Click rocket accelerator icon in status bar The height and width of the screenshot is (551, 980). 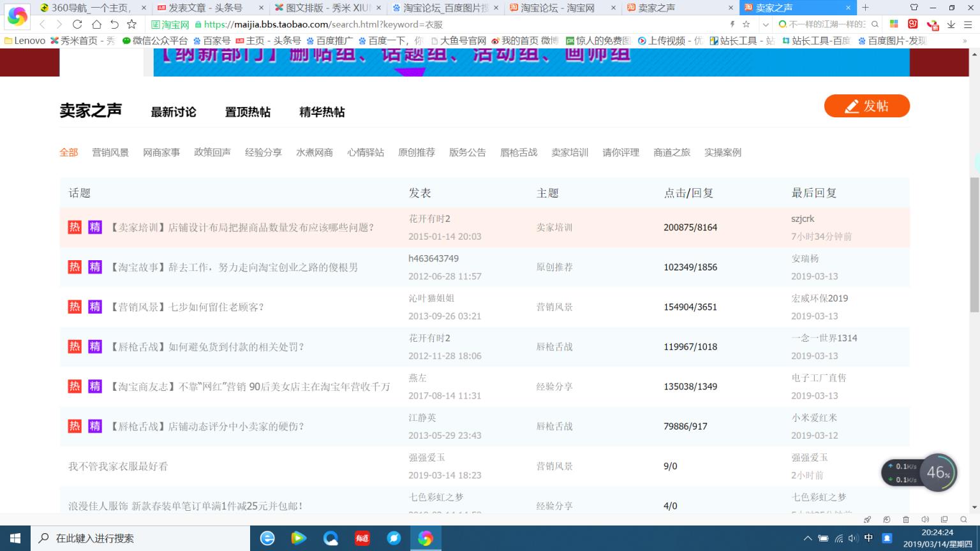867,520
